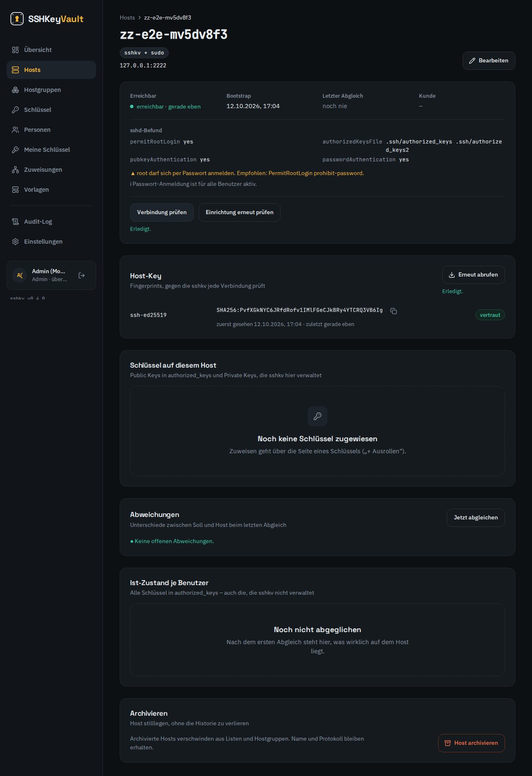Screen dimensions: 532x776
Task: Click permitRootLogin yes entry
Action: click(162, 142)
